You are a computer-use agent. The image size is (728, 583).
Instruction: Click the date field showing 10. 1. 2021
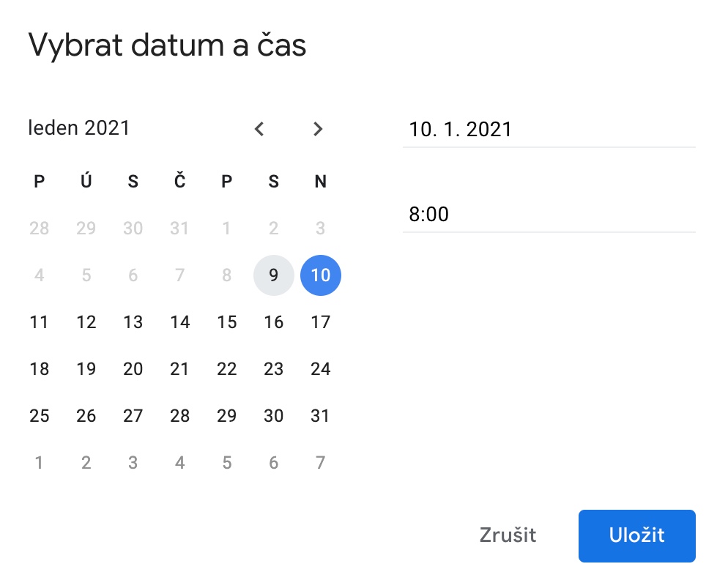pyautogui.click(x=548, y=130)
